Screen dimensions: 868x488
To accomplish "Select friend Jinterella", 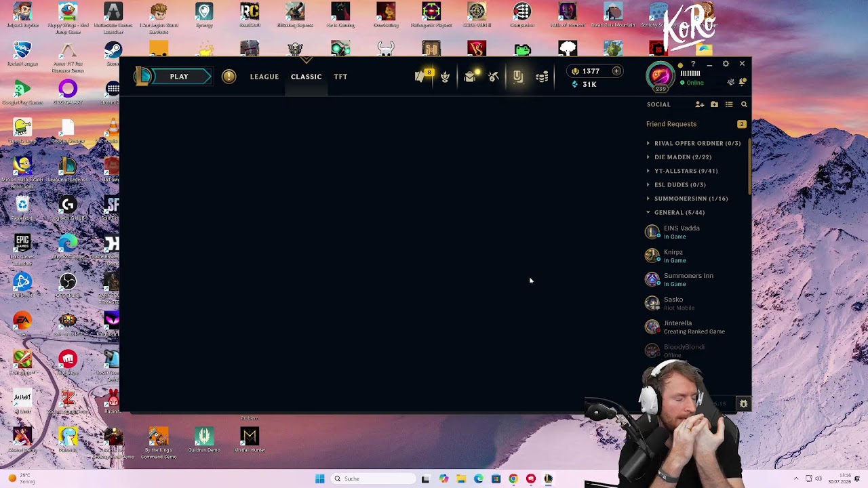I will tap(694, 327).
